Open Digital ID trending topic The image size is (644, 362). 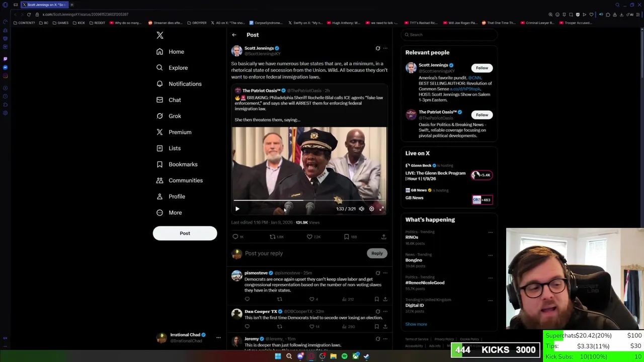415,305
